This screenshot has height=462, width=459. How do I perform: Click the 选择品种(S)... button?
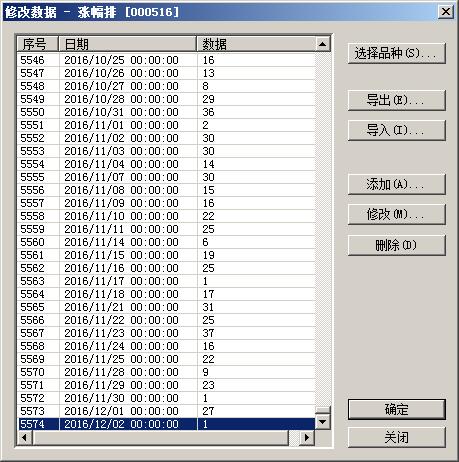(x=396, y=53)
